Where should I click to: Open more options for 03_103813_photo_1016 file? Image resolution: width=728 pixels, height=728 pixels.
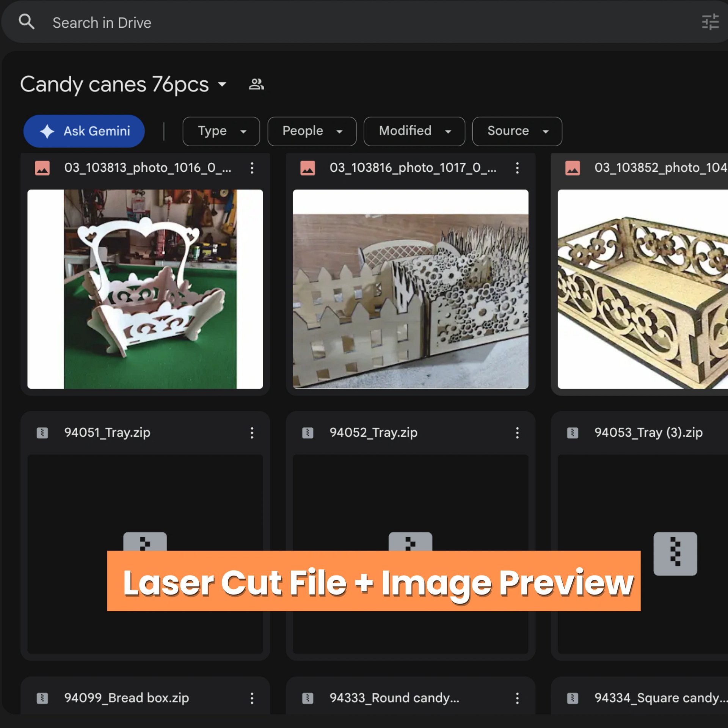point(252,168)
